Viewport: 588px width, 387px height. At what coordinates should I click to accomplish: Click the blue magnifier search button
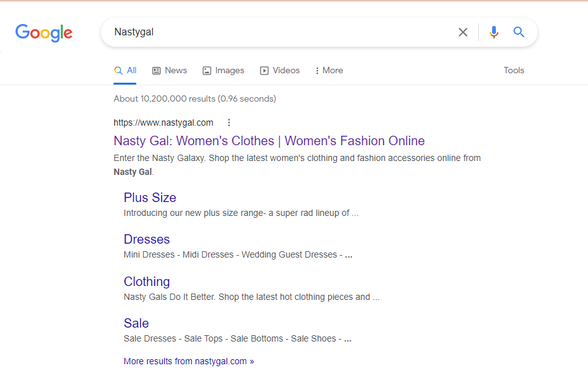pos(519,32)
